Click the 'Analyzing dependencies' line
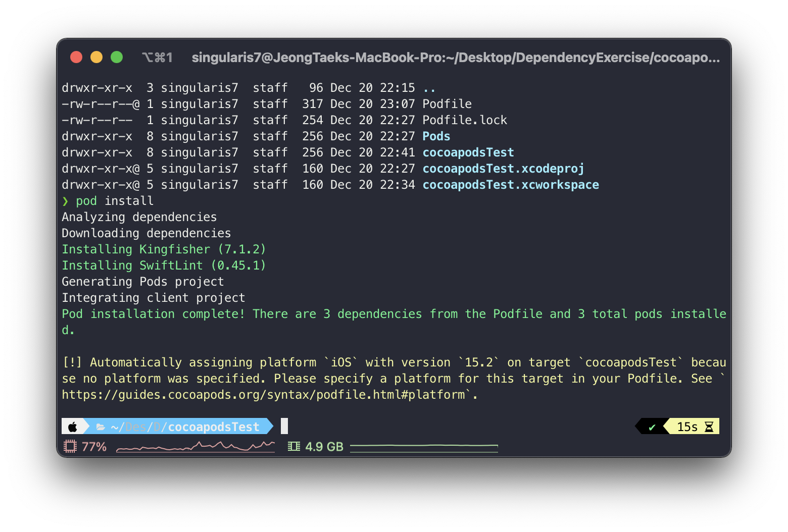The height and width of the screenshot is (532, 788). coord(139,217)
